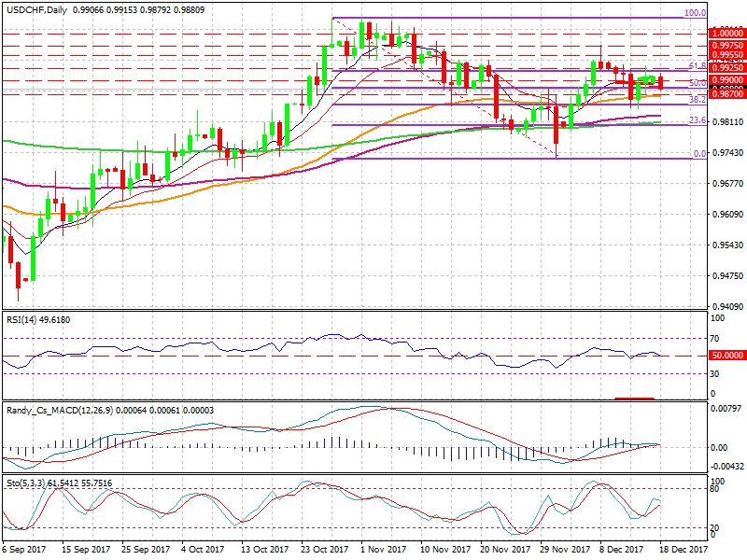Click the Fibonacci 38.2 level label
The height and width of the screenshot is (560, 747).
(698, 100)
